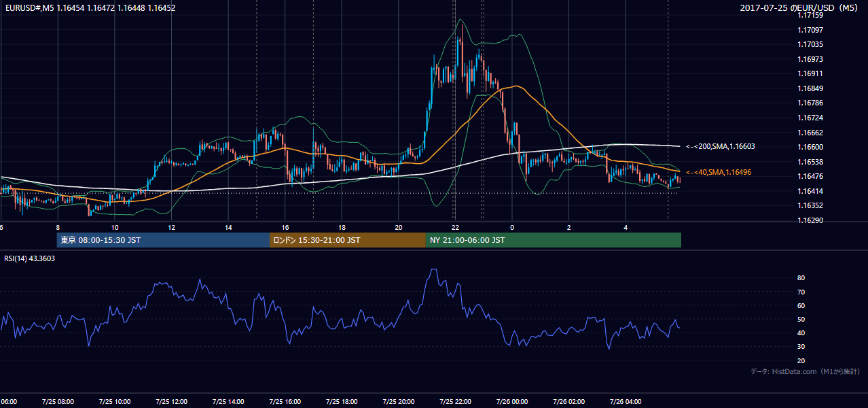Click the 40 SMA label reading 1.16496
868x408 pixels.
[x=719, y=173]
